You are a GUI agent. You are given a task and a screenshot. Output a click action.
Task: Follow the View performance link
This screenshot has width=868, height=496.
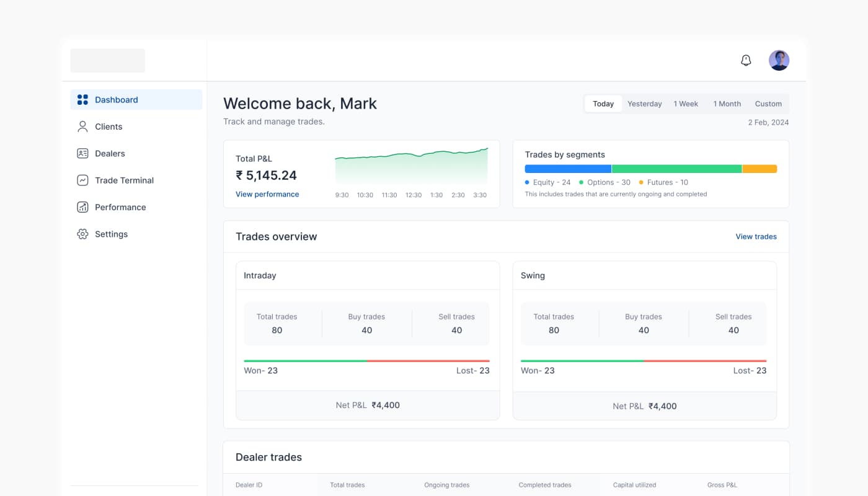tap(267, 194)
